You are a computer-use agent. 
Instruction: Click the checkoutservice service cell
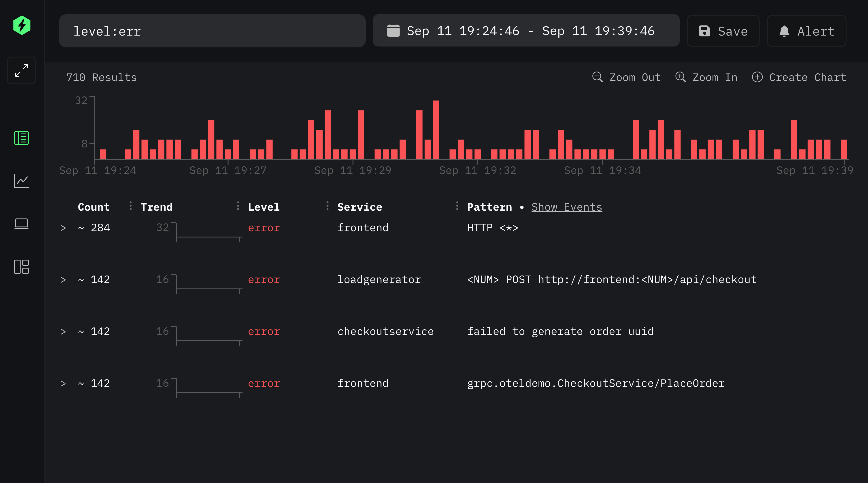coord(385,331)
